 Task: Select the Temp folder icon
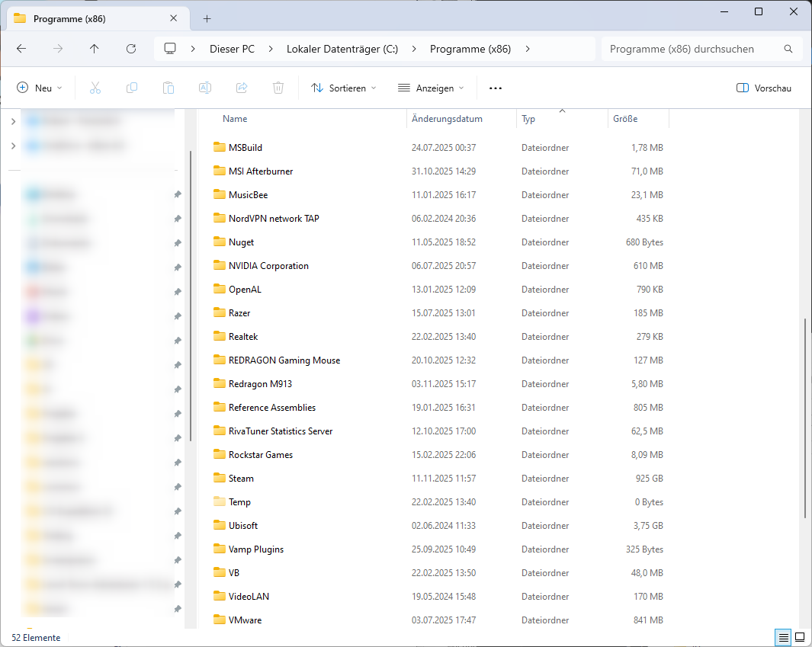[x=220, y=501]
